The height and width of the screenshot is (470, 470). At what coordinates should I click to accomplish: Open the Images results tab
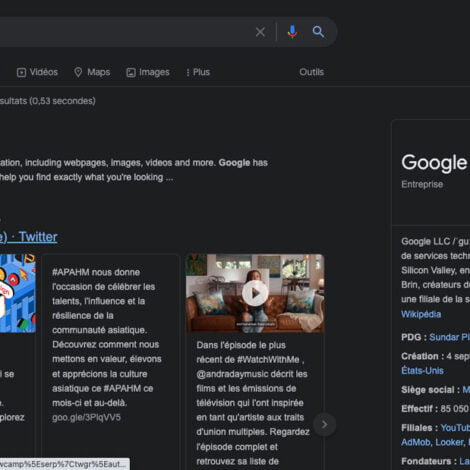tap(148, 72)
